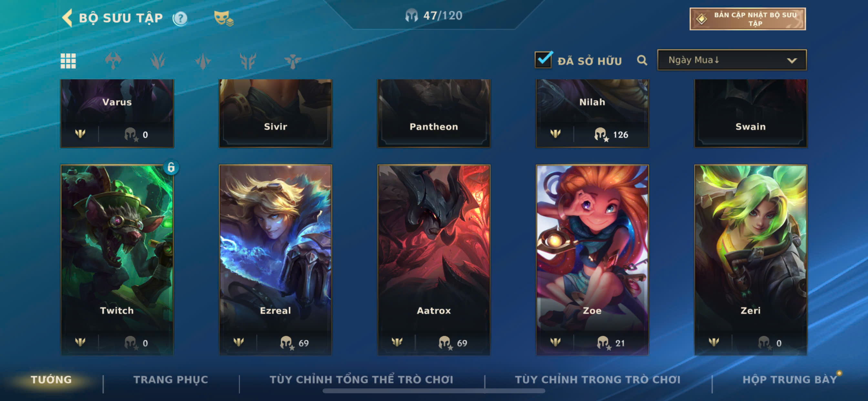Filter by the fifth role icon
The image size is (868, 401).
pos(293,61)
